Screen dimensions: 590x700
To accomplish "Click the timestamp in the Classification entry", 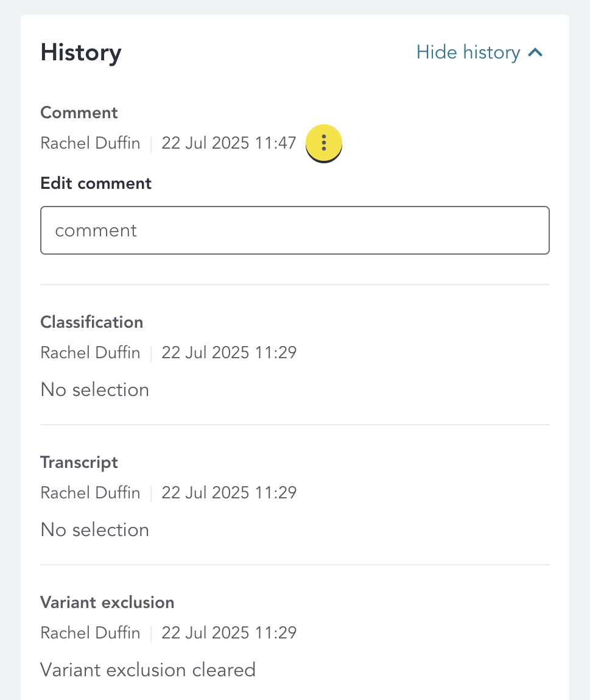I will [229, 353].
